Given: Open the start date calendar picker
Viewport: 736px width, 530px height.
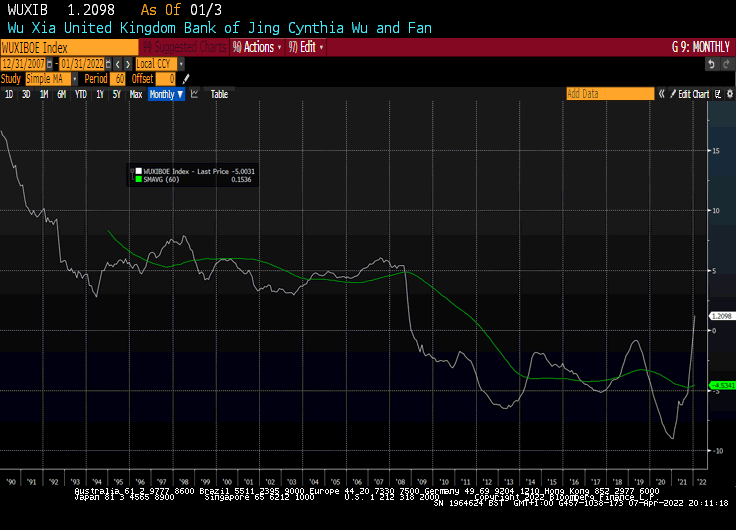Looking at the screenshot, I should [x=47, y=63].
